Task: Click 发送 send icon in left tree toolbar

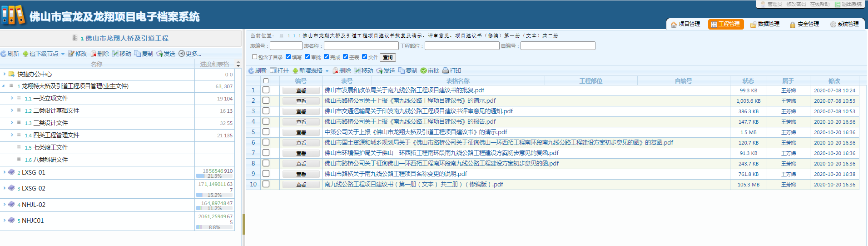Action: (159, 54)
